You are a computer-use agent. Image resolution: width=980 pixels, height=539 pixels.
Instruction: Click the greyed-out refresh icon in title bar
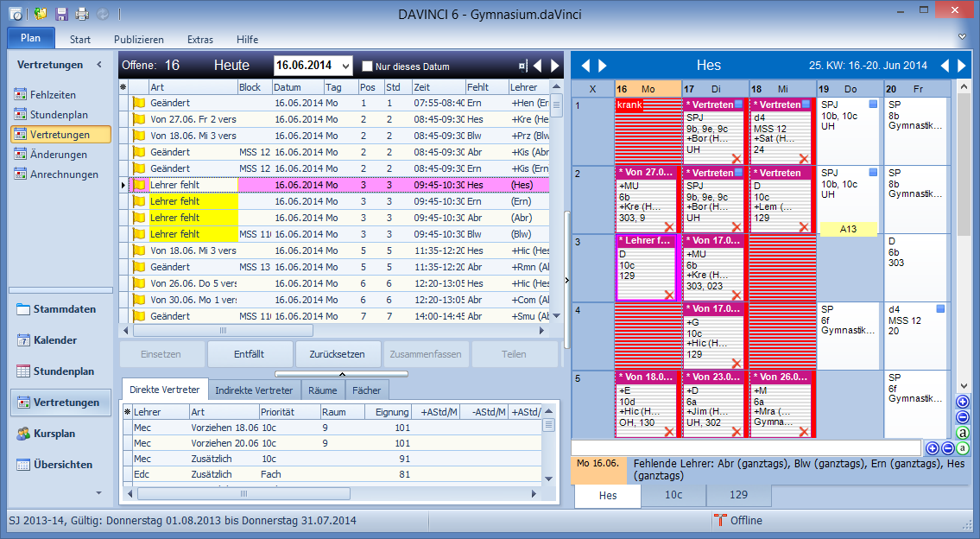click(x=103, y=13)
